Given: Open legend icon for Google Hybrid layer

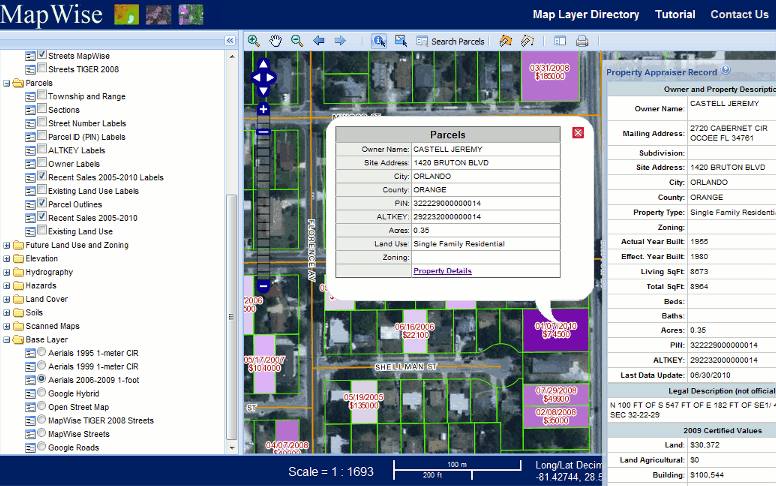Looking at the screenshot, I should click(30, 394).
